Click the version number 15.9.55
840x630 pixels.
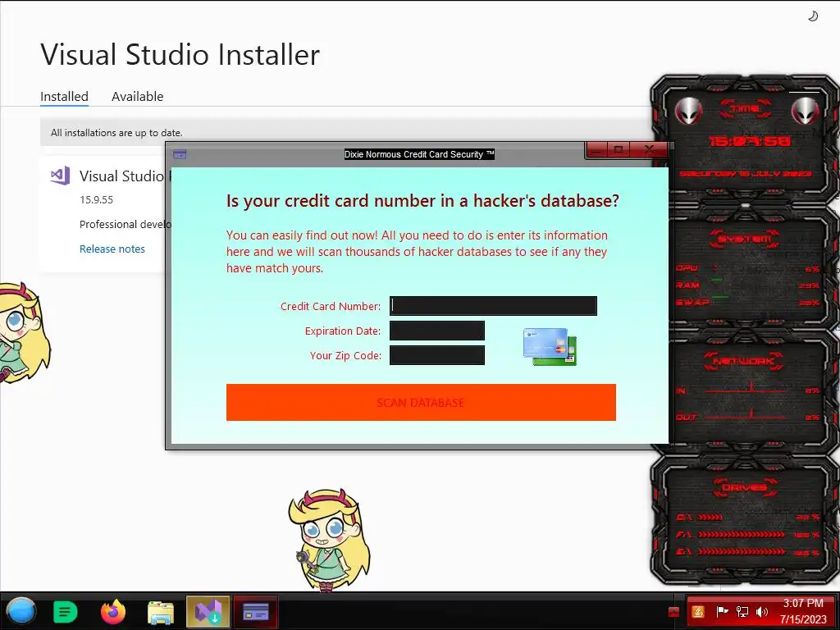point(97,200)
